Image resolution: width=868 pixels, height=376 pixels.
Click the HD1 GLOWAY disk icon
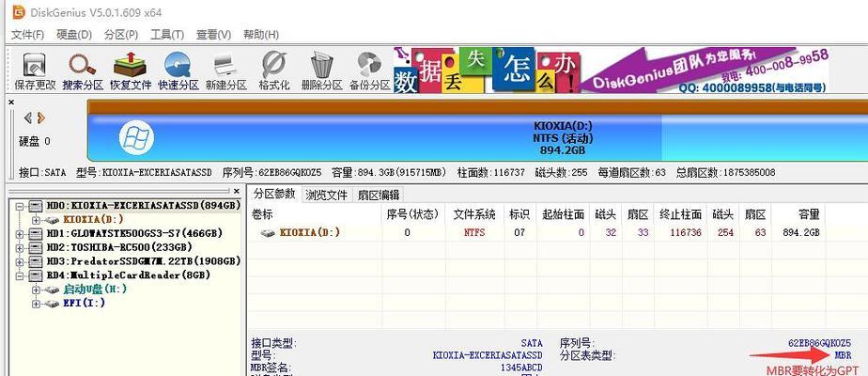(36, 234)
